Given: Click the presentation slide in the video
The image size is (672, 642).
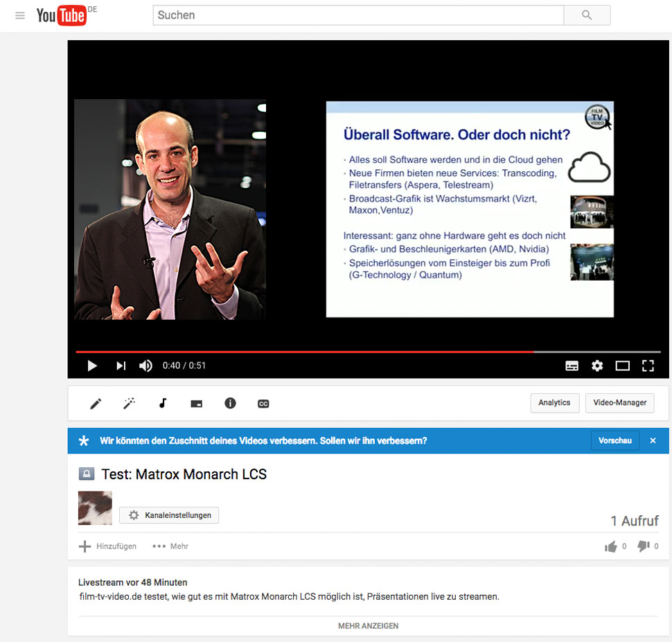Looking at the screenshot, I should pos(470,209).
